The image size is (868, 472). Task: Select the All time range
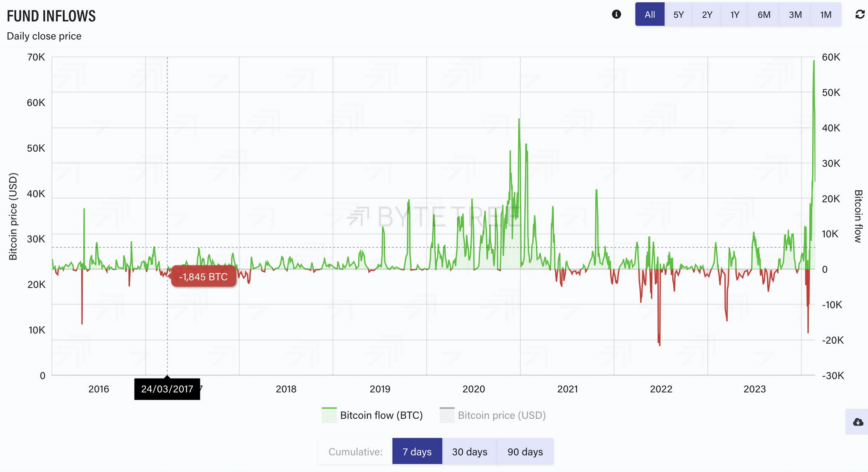point(649,14)
